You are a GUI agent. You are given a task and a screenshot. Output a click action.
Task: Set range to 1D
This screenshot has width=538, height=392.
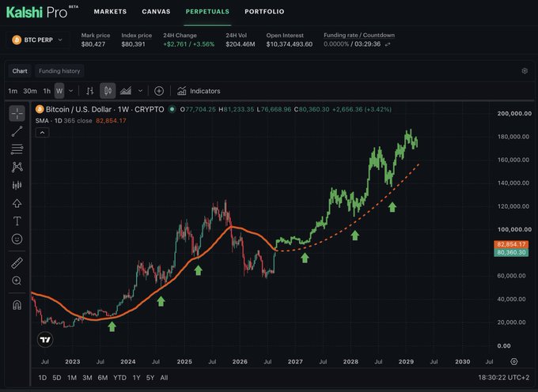click(43, 378)
